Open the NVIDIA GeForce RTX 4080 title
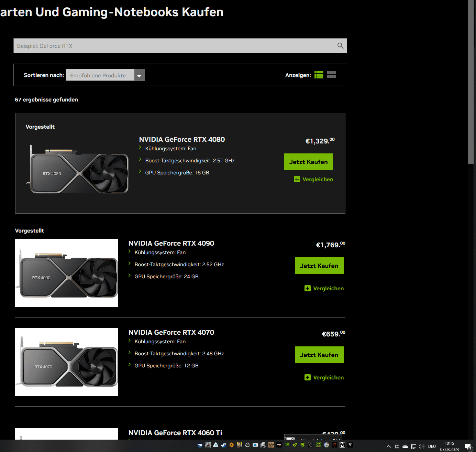This screenshot has height=452, width=476. [182, 139]
